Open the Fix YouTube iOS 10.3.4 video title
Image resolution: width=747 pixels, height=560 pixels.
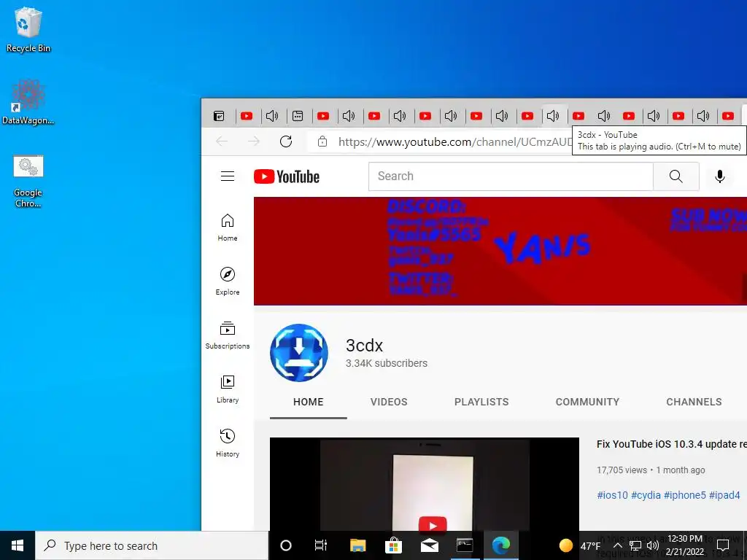tap(672, 444)
